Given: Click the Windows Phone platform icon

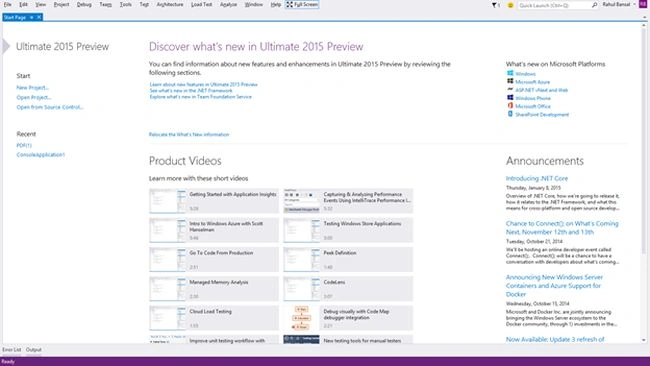Looking at the screenshot, I should coord(510,98).
